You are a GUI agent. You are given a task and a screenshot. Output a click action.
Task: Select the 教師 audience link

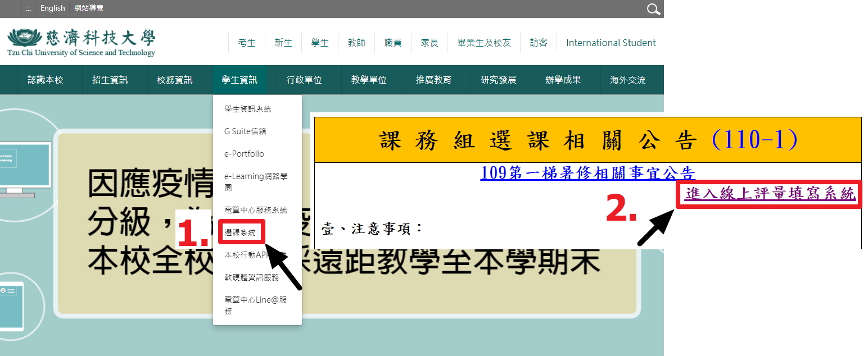(x=356, y=43)
